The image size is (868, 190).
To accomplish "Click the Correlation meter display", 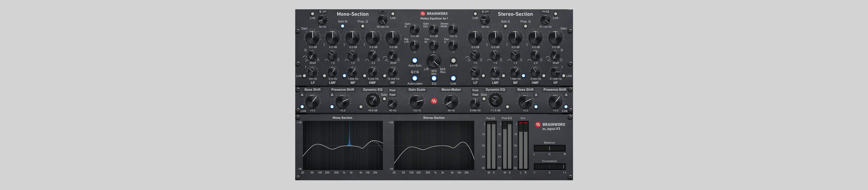I will click(550, 167).
